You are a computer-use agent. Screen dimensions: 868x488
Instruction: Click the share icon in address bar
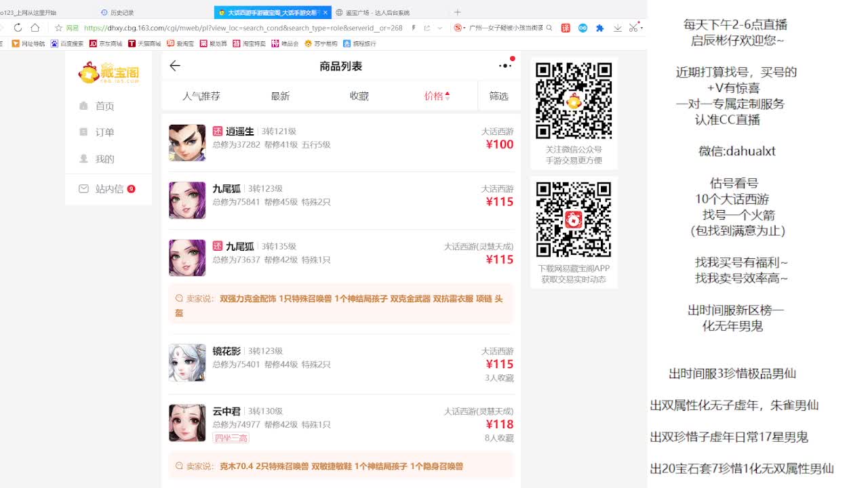coord(427,28)
